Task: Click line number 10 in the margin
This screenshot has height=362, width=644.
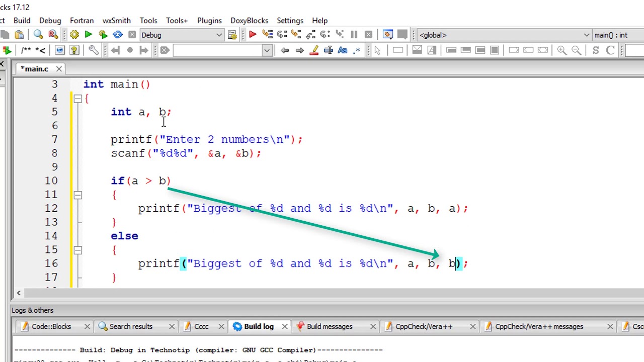Action: pos(51,181)
